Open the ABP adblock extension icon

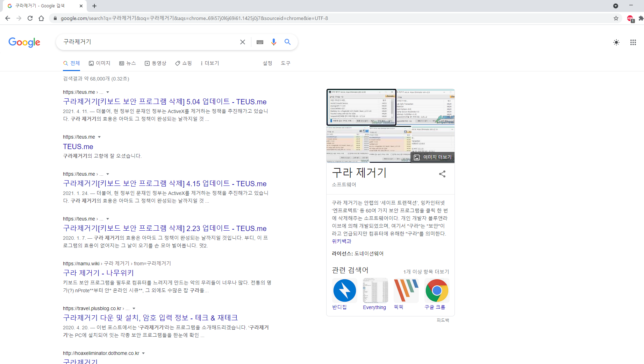point(630,19)
